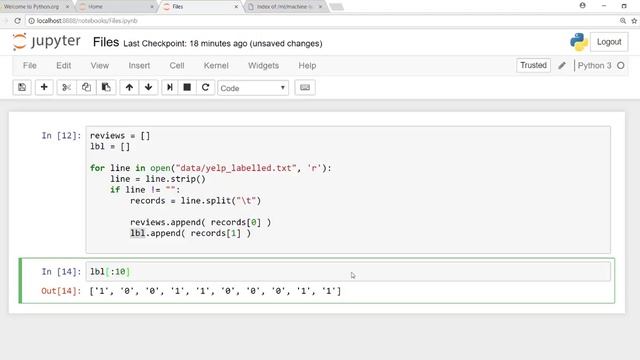Click the reviews.append code line
640x360 pixels.
click(200, 222)
